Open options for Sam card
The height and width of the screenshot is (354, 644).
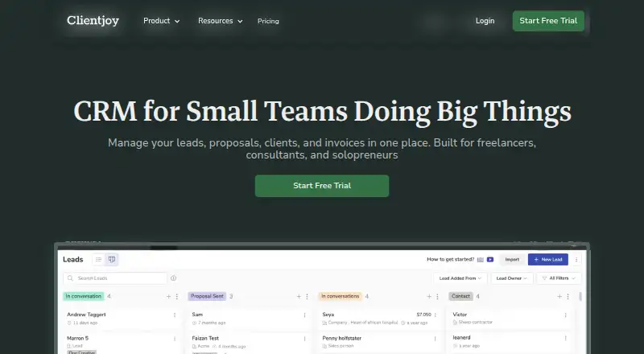pyautogui.click(x=305, y=315)
